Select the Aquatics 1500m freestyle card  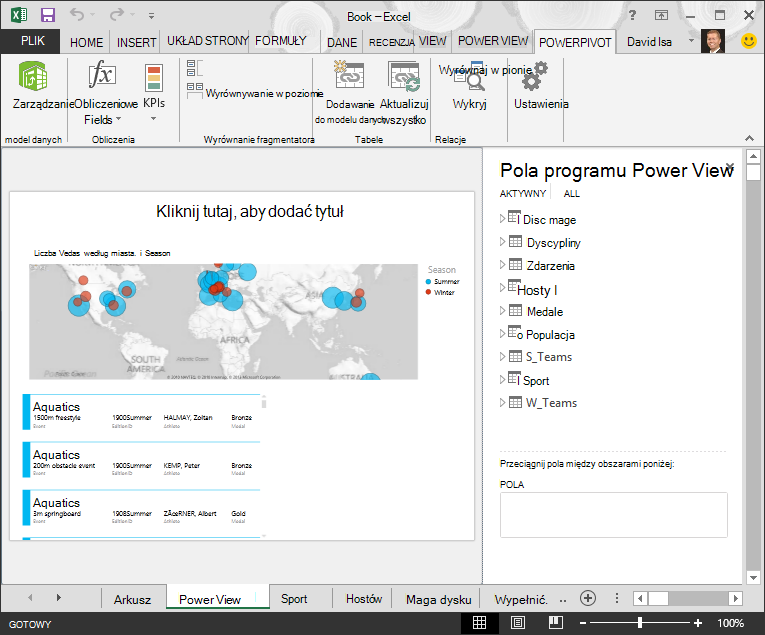(141, 412)
